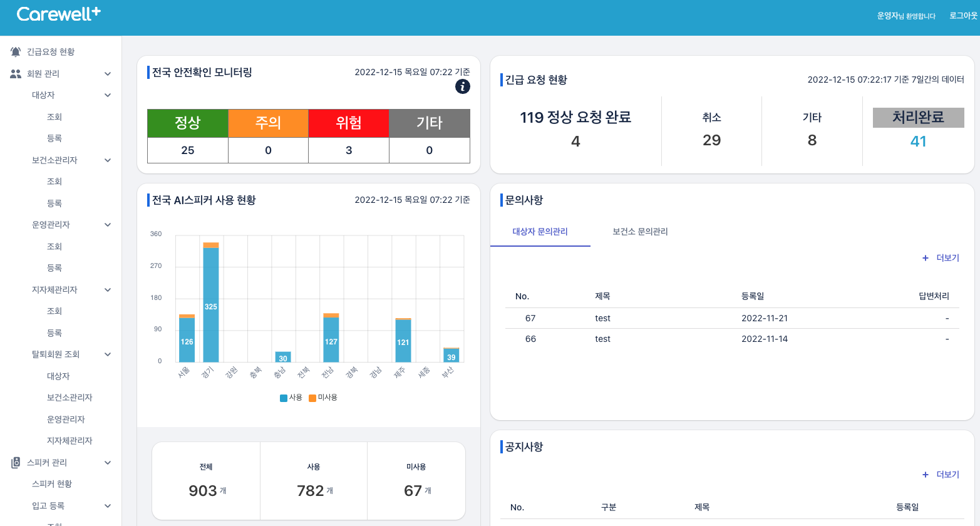Click the 회원 관리 people icon
This screenshot has width=980, height=526.
(x=16, y=74)
